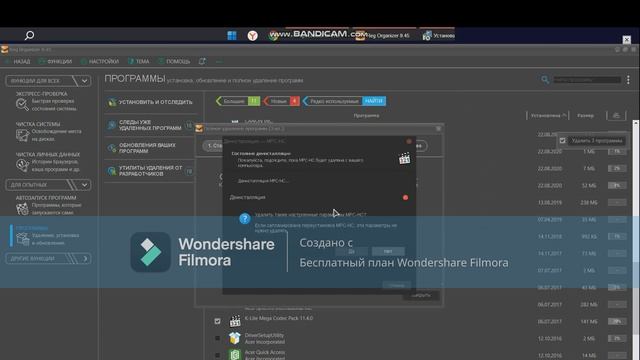Sort by the Программа column header
The height and width of the screenshot is (360, 640).
366,116
